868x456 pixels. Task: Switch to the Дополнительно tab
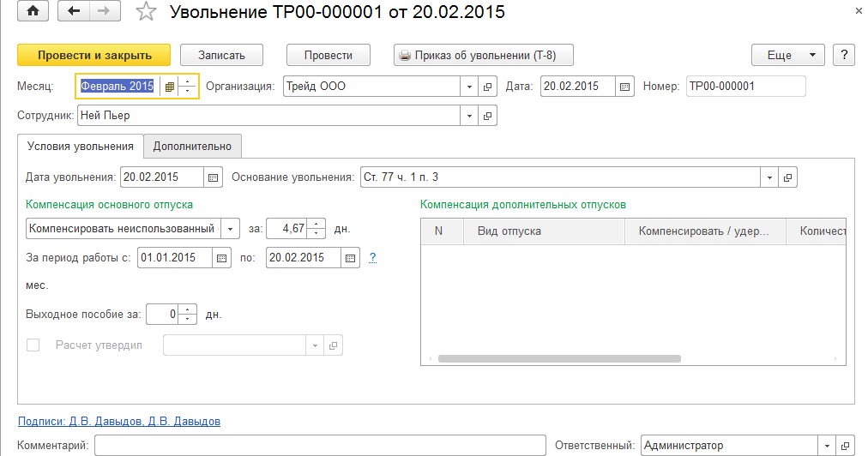[193, 146]
